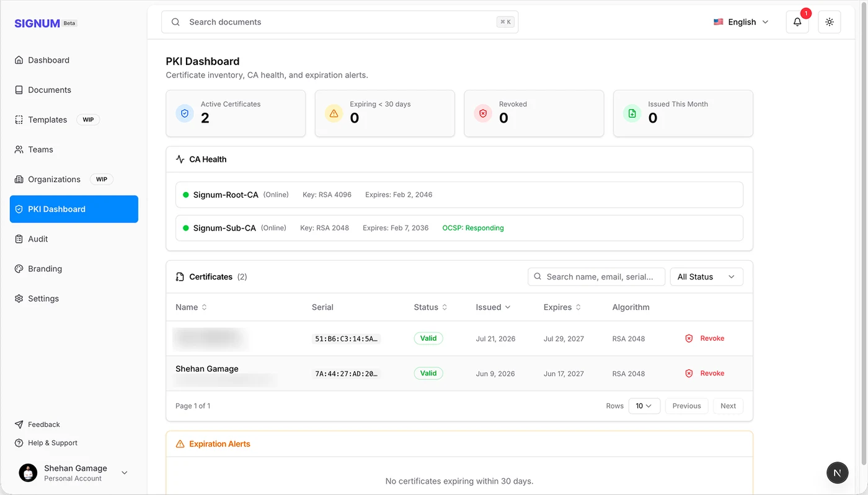Click the WIP badge next to Organizations
Image resolution: width=868 pixels, height=495 pixels.
pyautogui.click(x=102, y=179)
